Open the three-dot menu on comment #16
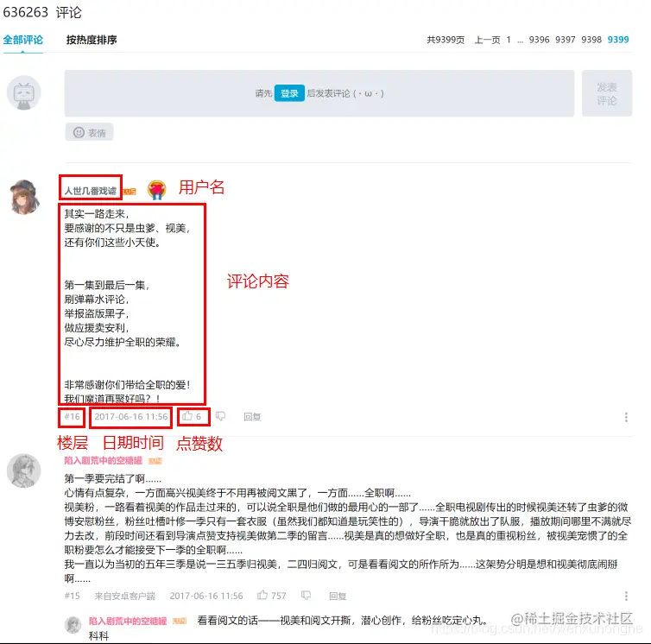This screenshot has height=644, width=651. tap(626, 417)
